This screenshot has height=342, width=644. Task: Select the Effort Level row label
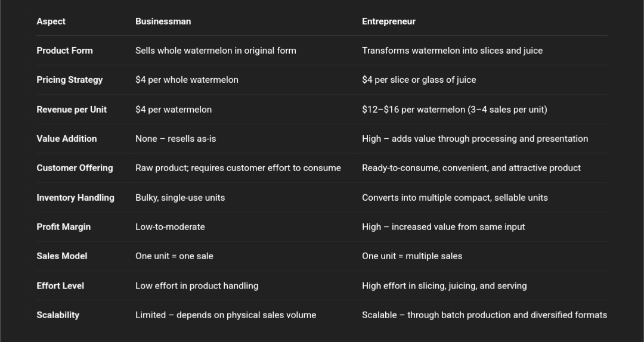click(x=60, y=286)
